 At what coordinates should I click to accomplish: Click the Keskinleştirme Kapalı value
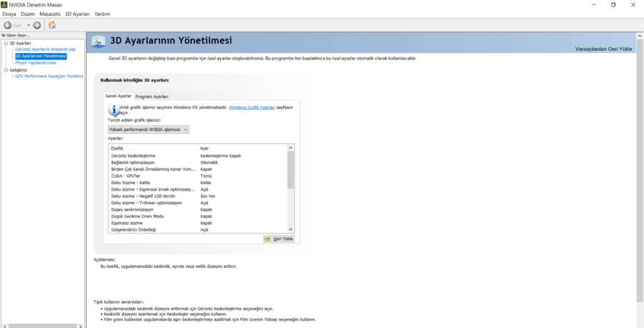pos(220,156)
